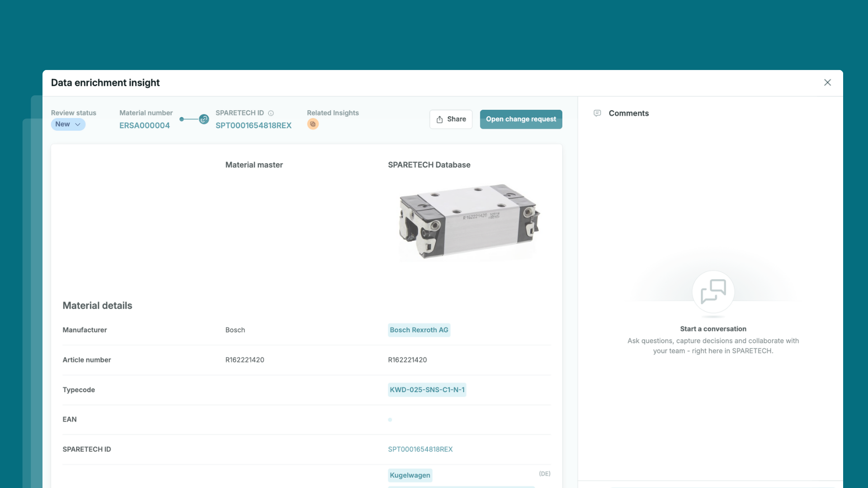Click the chevron in the New status pill
868x488 pixels.
coord(78,124)
